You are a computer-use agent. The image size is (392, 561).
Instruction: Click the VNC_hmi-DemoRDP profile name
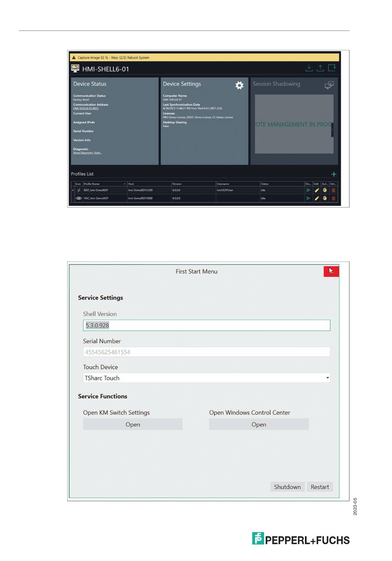(96, 198)
